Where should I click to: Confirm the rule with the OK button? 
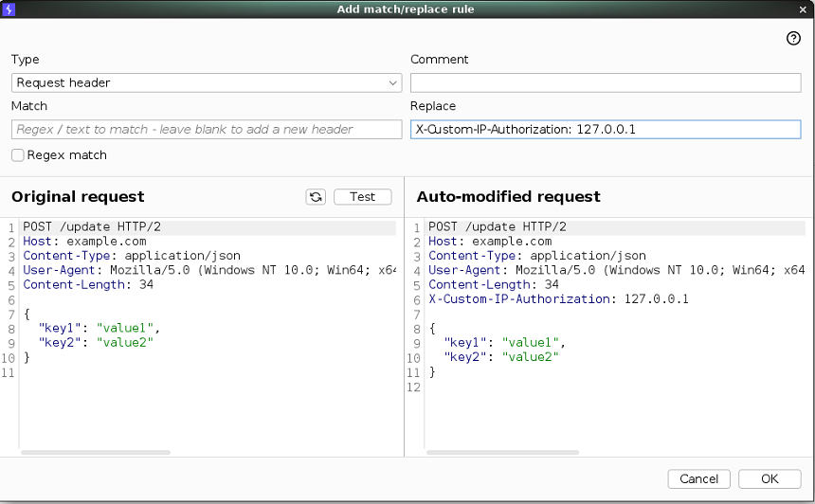(x=770, y=479)
